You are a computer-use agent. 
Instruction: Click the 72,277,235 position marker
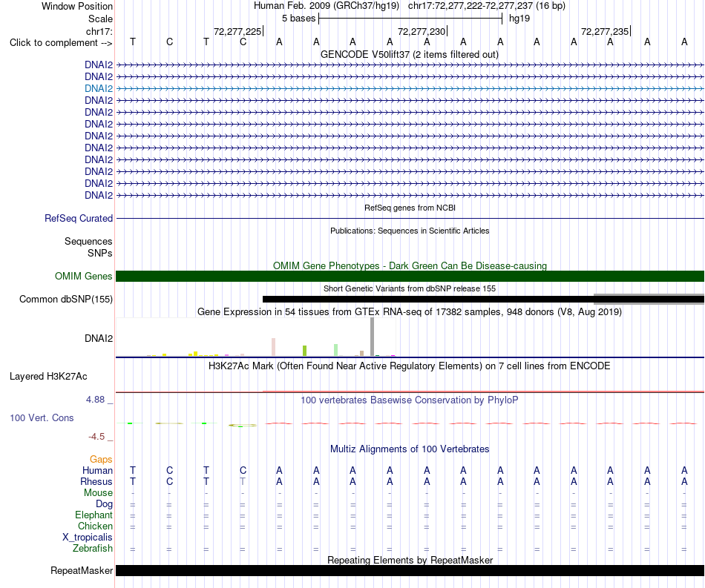tap(605, 31)
